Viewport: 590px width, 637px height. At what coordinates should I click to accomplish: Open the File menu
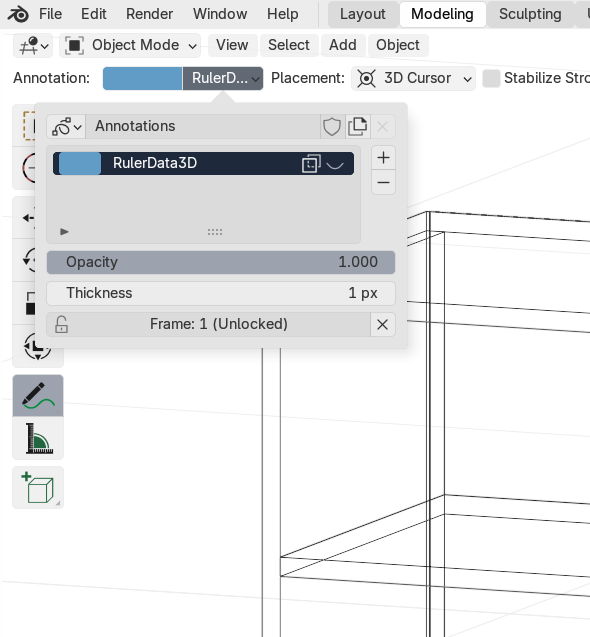[x=50, y=14]
